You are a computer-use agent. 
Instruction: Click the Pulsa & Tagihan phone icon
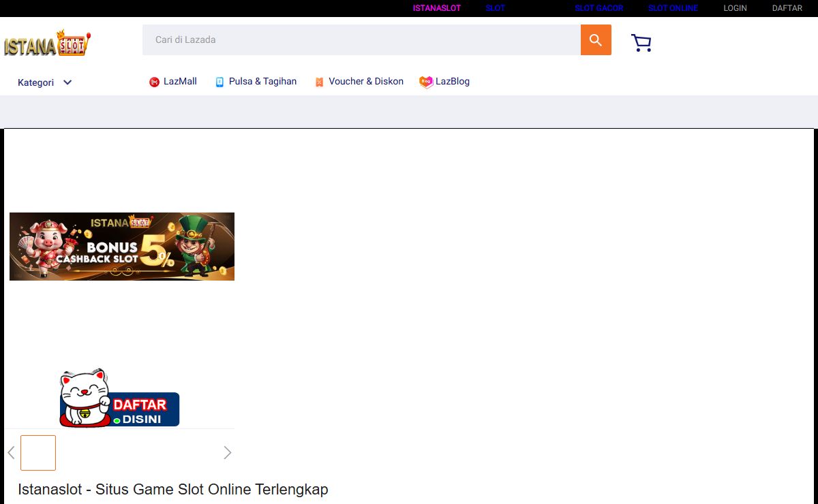tap(219, 82)
